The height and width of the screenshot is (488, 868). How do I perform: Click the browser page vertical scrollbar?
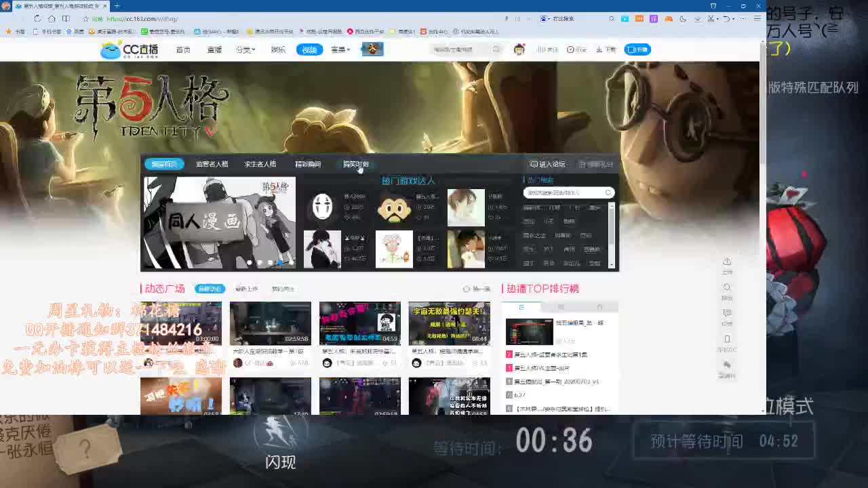pyautogui.click(x=763, y=102)
